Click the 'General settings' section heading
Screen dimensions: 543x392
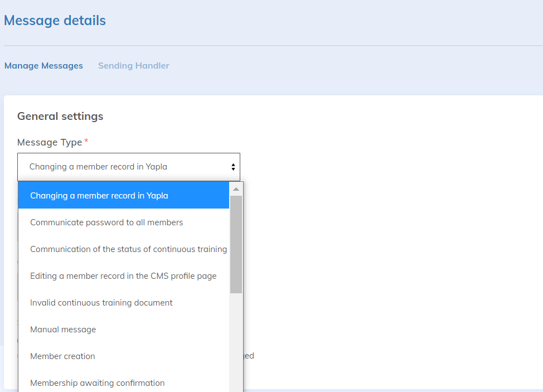coord(60,117)
